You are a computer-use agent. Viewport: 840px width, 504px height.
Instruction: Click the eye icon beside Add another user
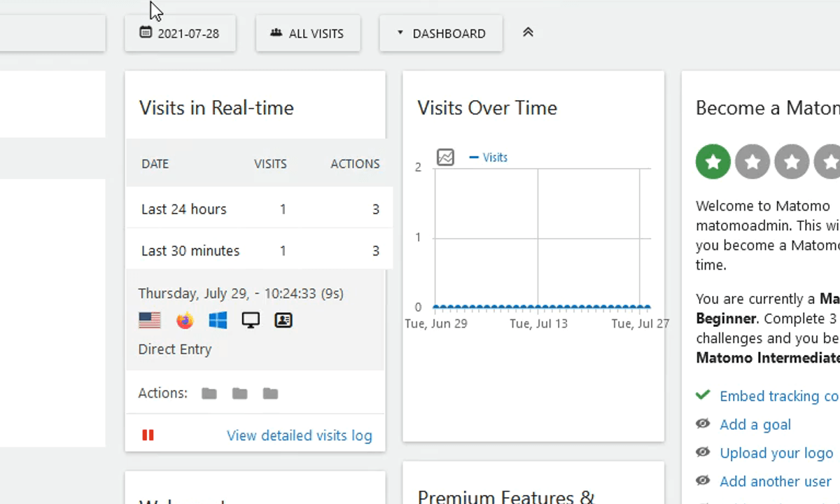click(703, 481)
